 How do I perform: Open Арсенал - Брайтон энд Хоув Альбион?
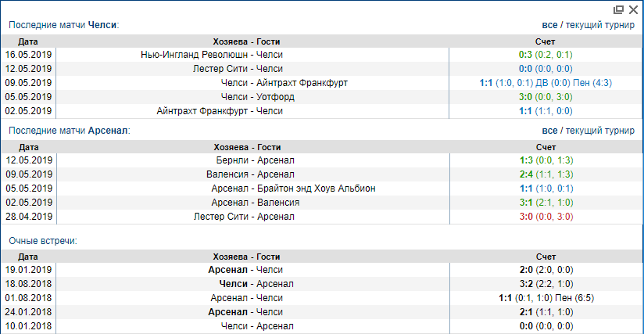pos(293,189)
